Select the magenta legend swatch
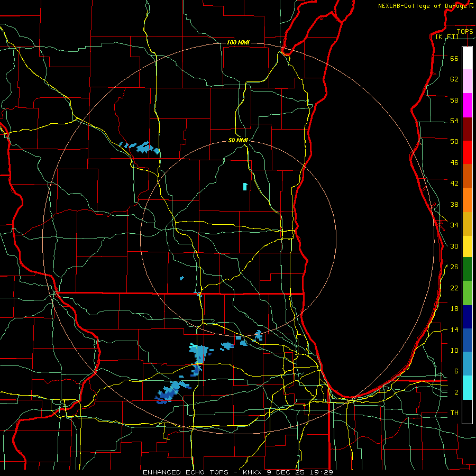The width and height of the screenshot is (476, 476). [x=467, y=105]
